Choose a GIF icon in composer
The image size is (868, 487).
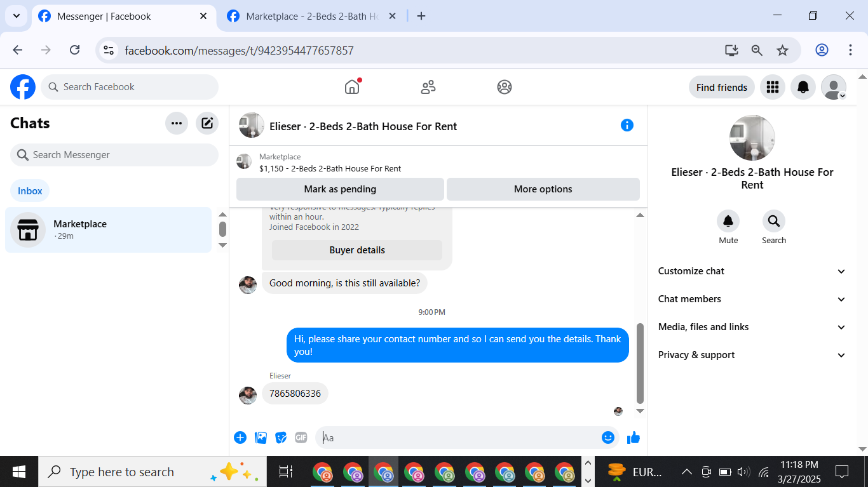click(x=301, y=437)
